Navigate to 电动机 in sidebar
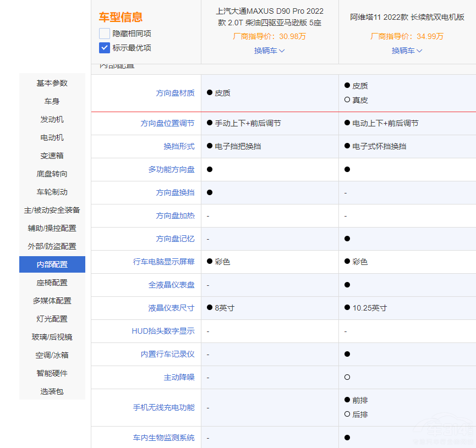Image resolution: width=476 pixels, height=448 pixels. (x=52, y=137)
